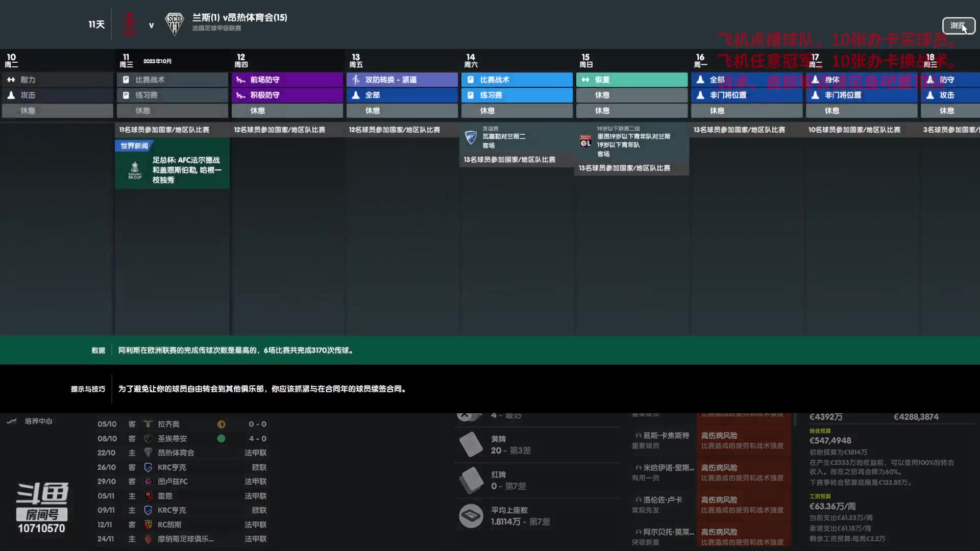This screenshot has width=980, height=551.
Task: Select 非门将位置 session on Monday 16
Action: 746,95
